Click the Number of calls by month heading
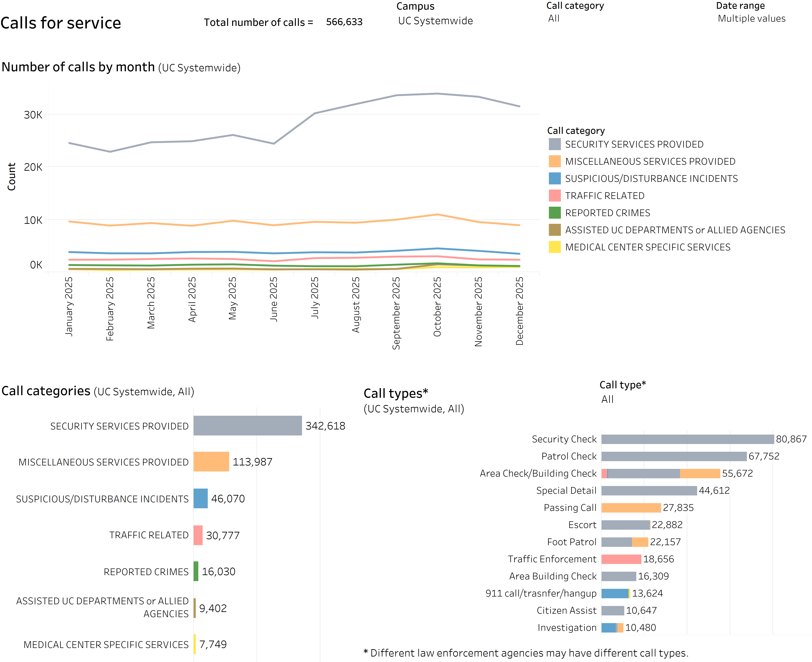812x662 pixels. [121, 67]
